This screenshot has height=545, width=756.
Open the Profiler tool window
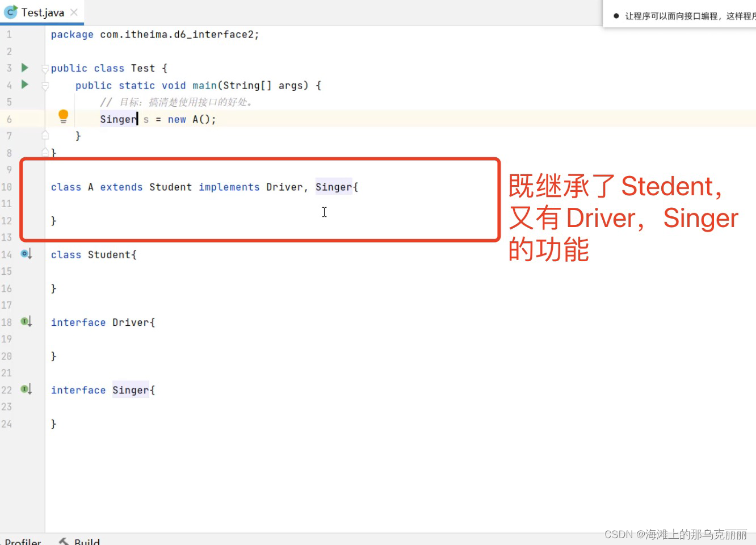click(23, 541)
